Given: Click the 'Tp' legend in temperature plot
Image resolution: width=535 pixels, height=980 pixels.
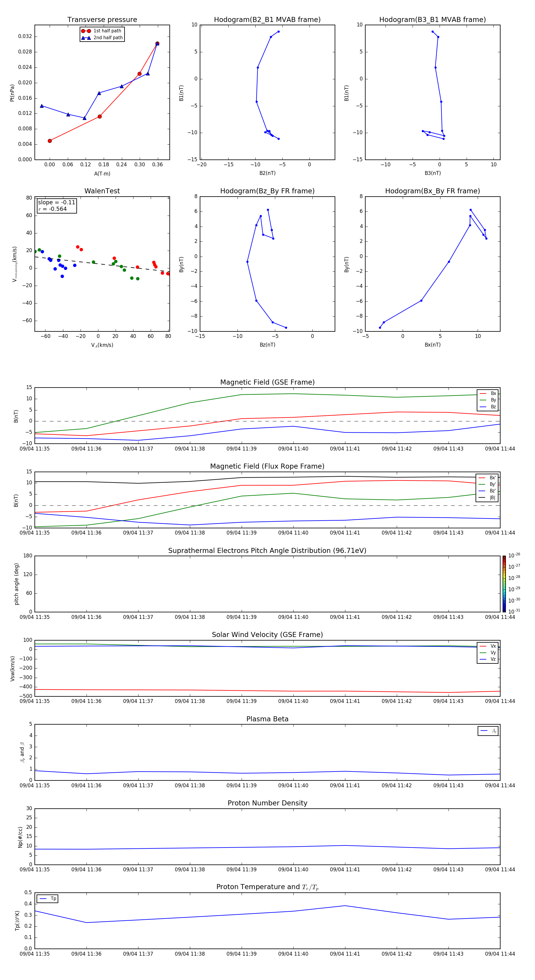Looking at the screenshot, I should [47, 899].
